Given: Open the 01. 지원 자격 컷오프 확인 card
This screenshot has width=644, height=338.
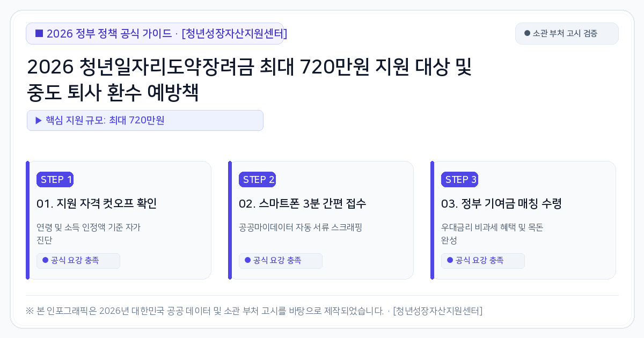Looking at the screenshot, I should click(119, 220).
